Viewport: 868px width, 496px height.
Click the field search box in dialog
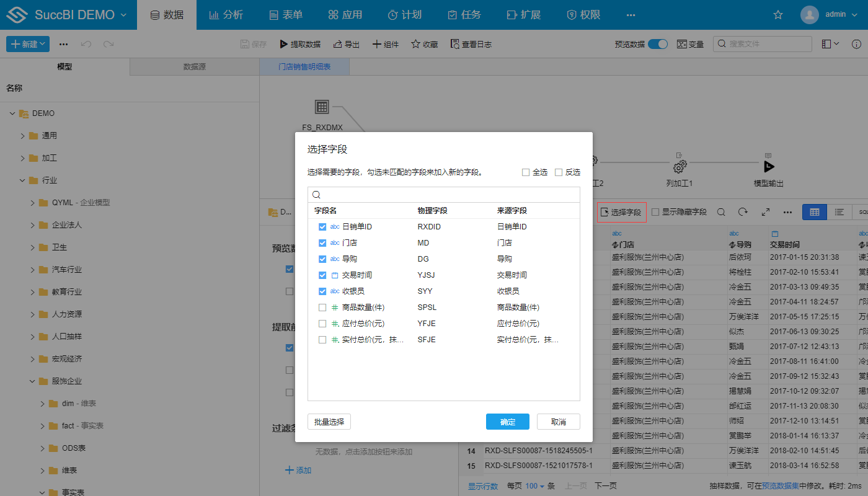click(x=444, y=194)
